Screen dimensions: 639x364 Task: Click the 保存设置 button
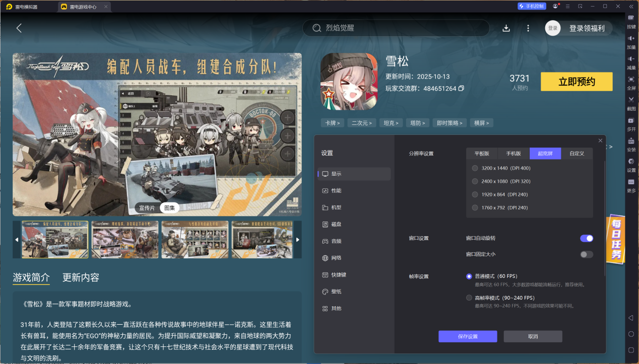(x=468, y=336)
